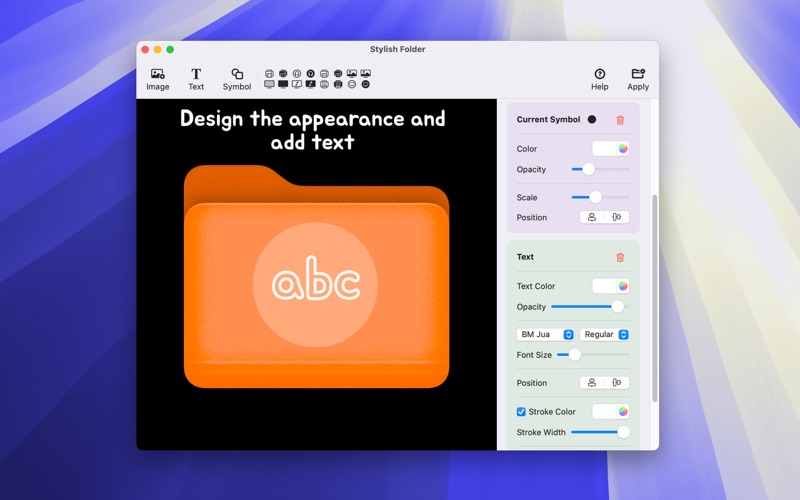Screen dimensions: 800x500
Task: Click the left Position button under Current Symbol
Action: [x=592, y=217]
